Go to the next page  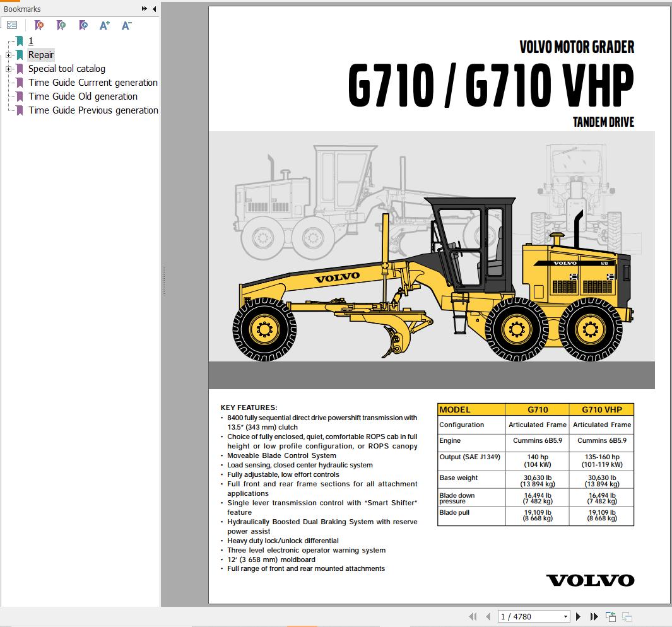point(578,616)
